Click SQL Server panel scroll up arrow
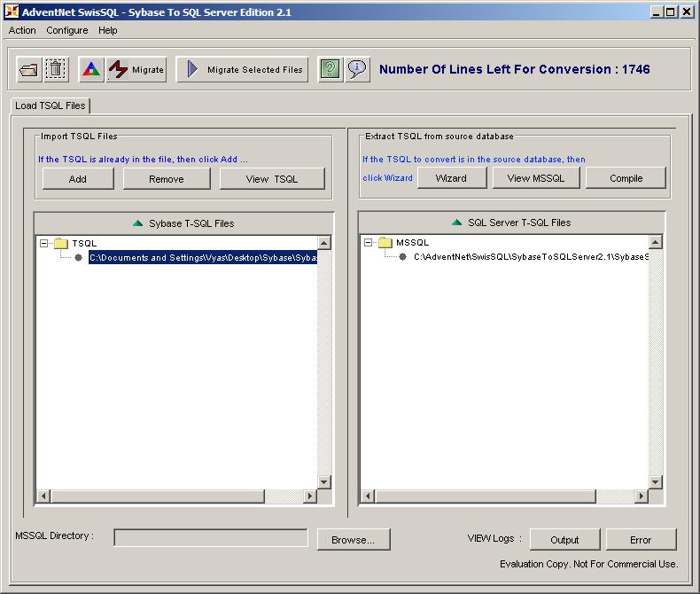The width and height of the screenshot is (700, 594). [656, 243]
